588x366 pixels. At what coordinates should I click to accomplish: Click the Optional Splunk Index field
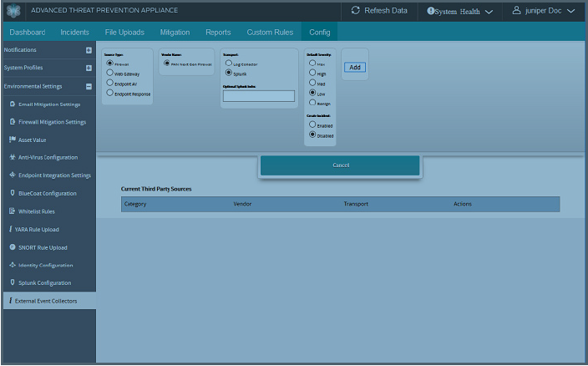click(258, 96)
